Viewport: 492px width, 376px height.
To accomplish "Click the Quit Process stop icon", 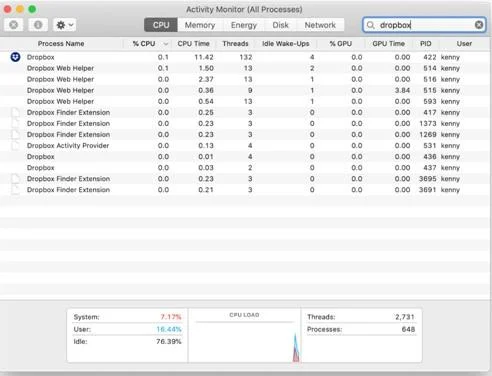I will click(14, 25).
